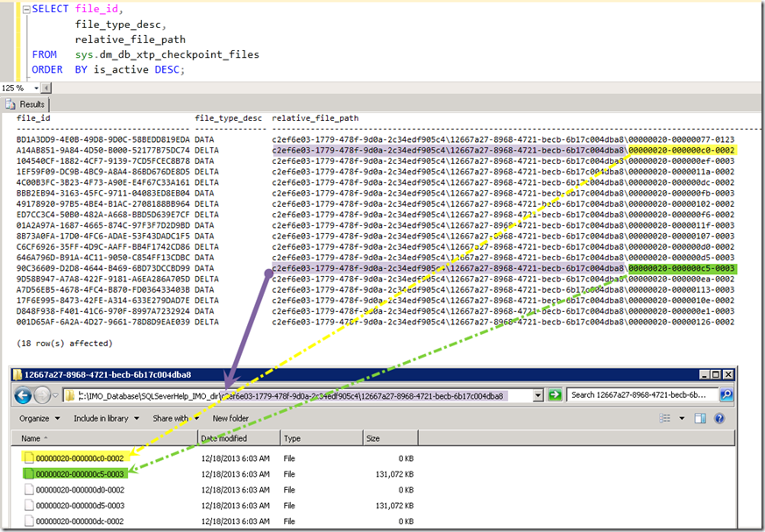Viewport: 765px width, 532px height.
Task: Click the Explorer search input box
Action: click(641, 395)
